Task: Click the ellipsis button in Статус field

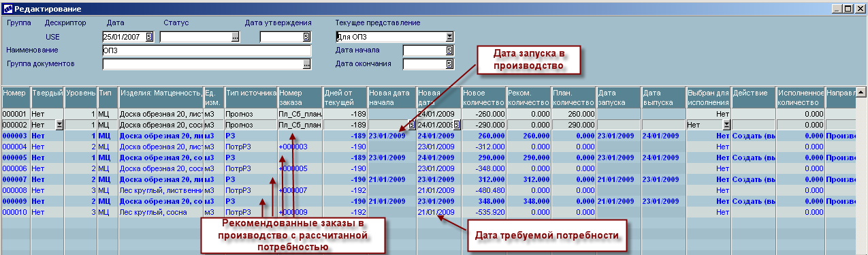Action: [235, 37]
